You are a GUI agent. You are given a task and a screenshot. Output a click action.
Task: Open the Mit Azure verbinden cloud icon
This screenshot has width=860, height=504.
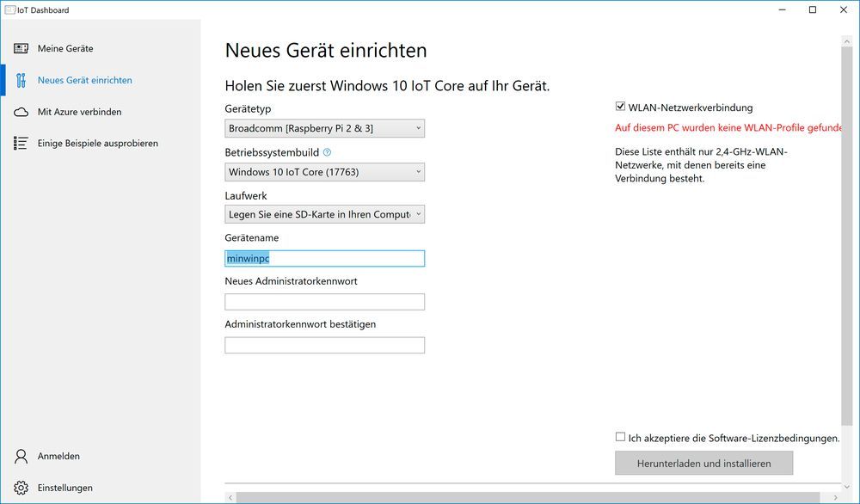21,112
